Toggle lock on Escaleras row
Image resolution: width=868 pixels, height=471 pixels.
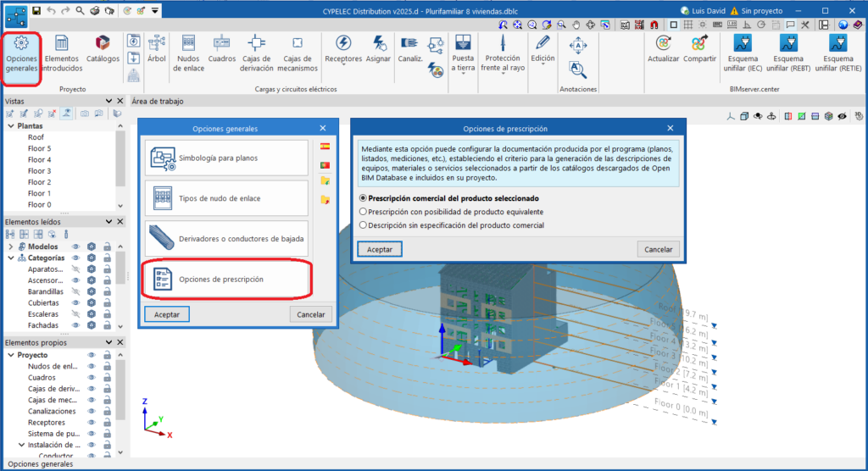point(107,313)
